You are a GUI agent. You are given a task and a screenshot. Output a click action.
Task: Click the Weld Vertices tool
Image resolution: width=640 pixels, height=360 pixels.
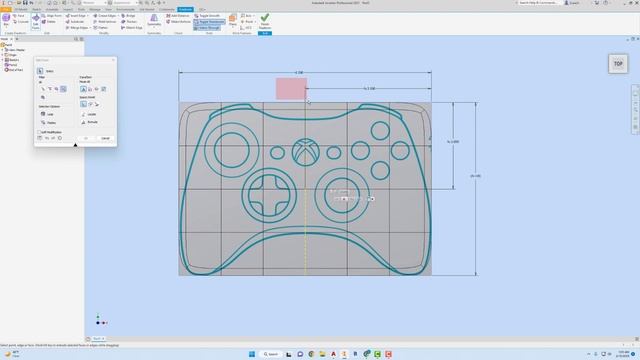[104, 22]
